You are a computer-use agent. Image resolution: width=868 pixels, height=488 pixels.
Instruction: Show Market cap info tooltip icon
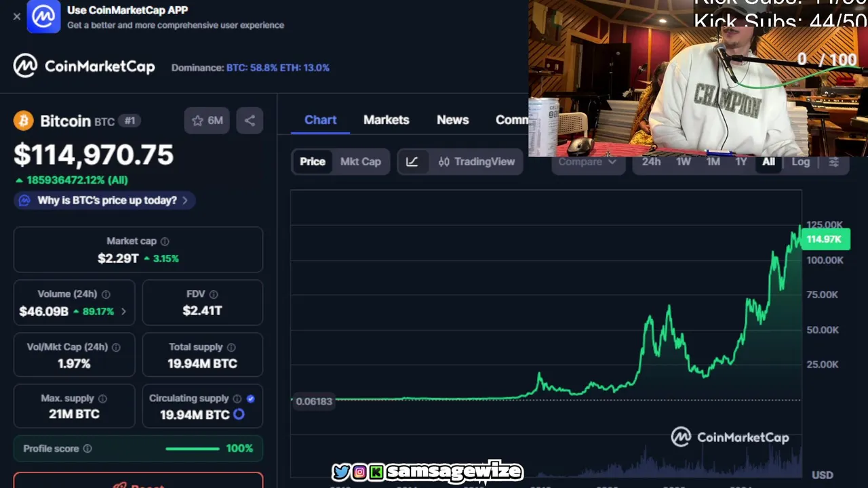[165, 241]
